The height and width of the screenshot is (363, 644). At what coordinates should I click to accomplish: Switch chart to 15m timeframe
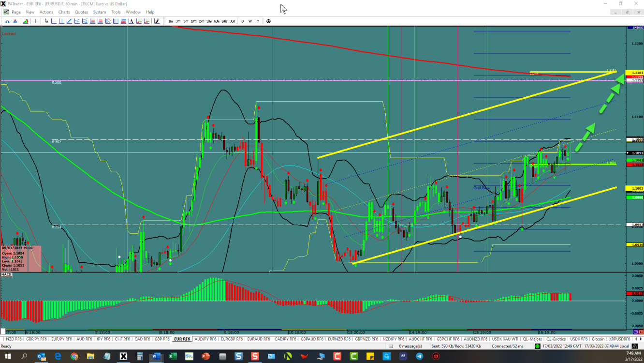pyautogui.click(x=201, y=21)
